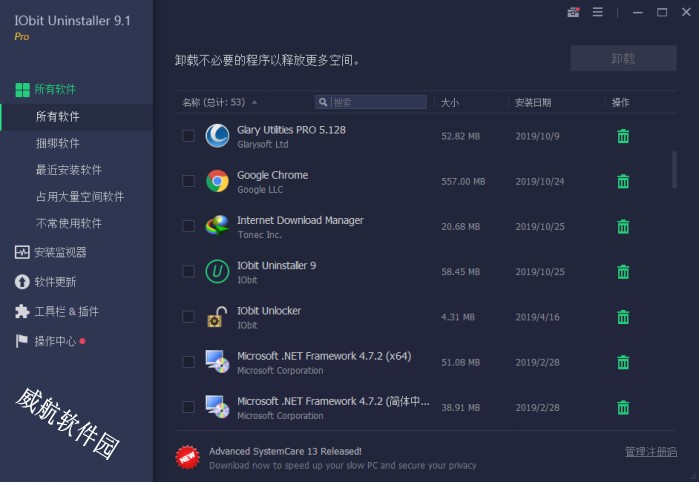Delete Glary Utilities PRO via trash icon

(623, 136)
